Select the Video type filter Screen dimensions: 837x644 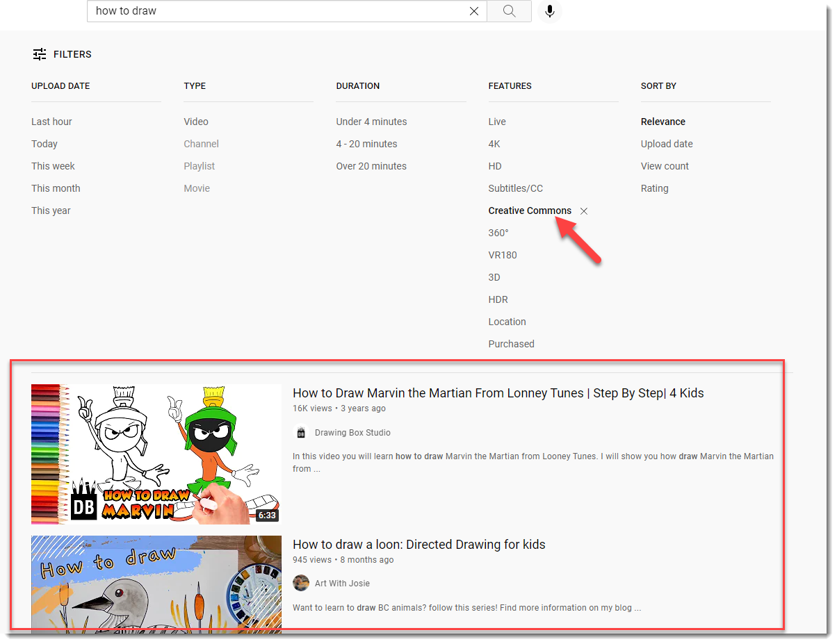click(x=196, y=122)
